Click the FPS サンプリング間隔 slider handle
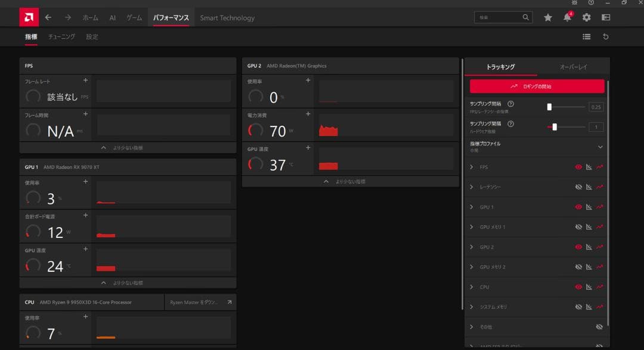The image size is (644, 350). tap(549, 107)
